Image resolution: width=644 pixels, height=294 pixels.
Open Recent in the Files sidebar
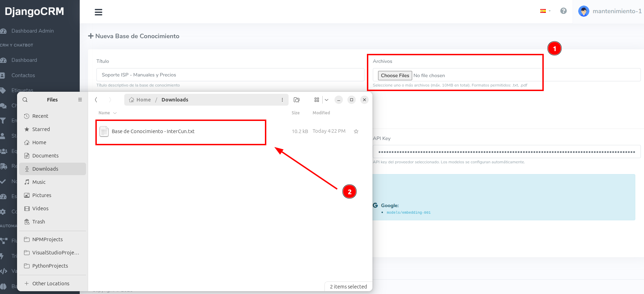tap(40, 116)
